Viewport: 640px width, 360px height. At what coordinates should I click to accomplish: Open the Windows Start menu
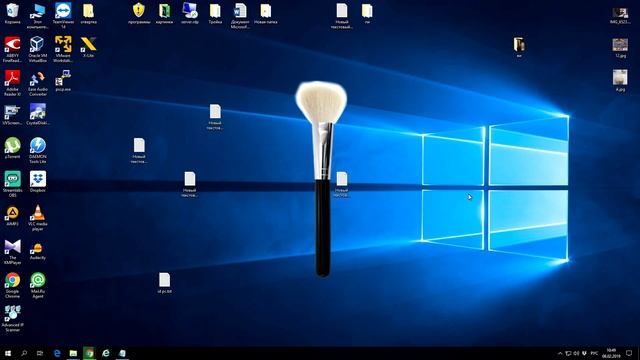coord(8,353)
